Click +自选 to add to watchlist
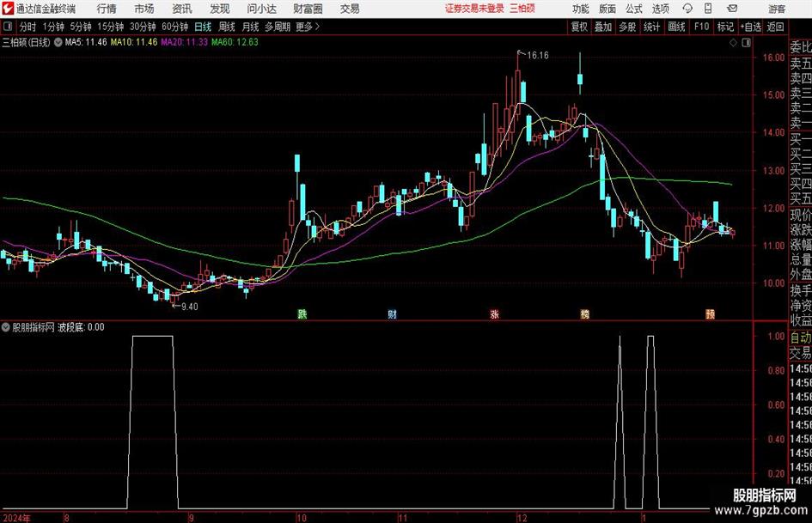This screenshot has height=523, width=812. (x=750, y=27)
